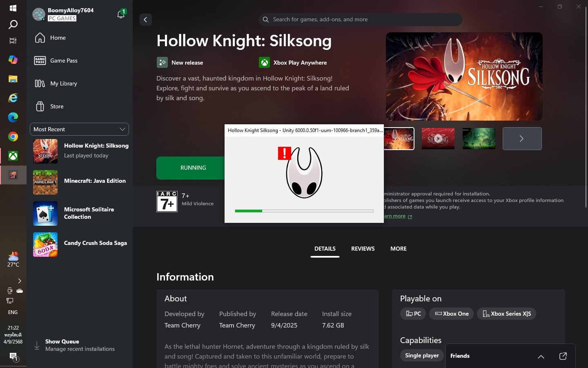588x368 pixels.
Task: Click the Single player capability chip
Action: tap(422, 355)
